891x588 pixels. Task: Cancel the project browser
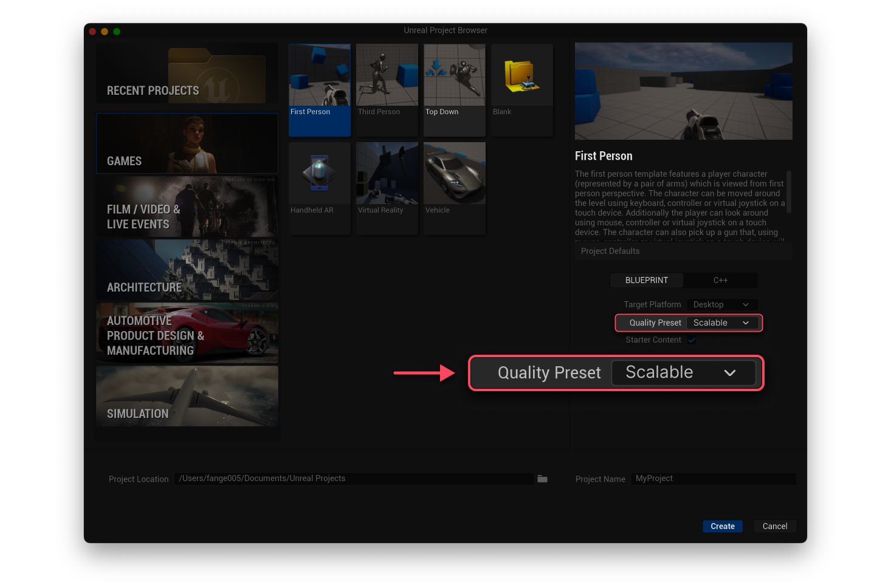point(775,526)
